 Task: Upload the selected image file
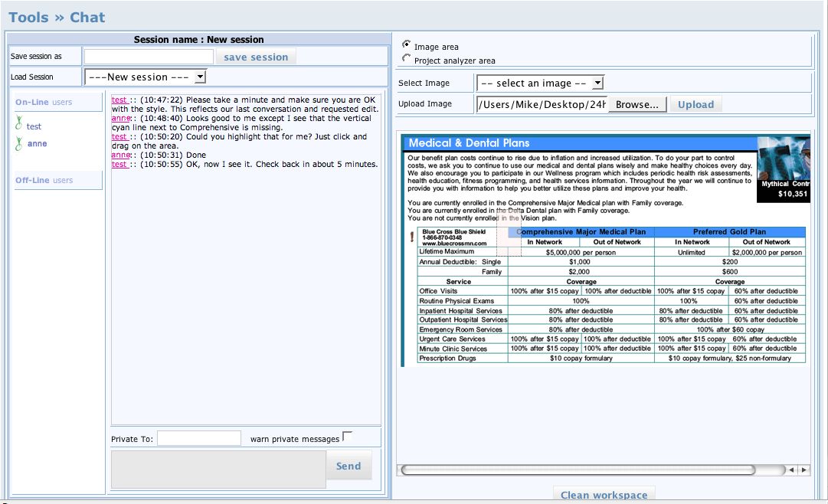[695, 104]
